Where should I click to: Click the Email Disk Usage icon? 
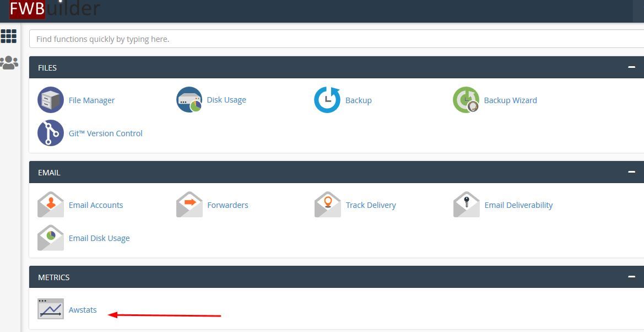(51, 238)
